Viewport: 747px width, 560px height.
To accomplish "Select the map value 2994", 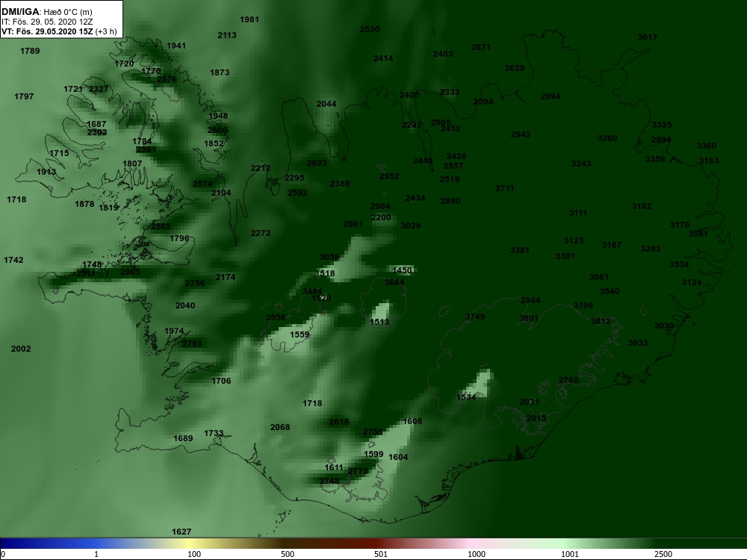I will click(551, 96).
